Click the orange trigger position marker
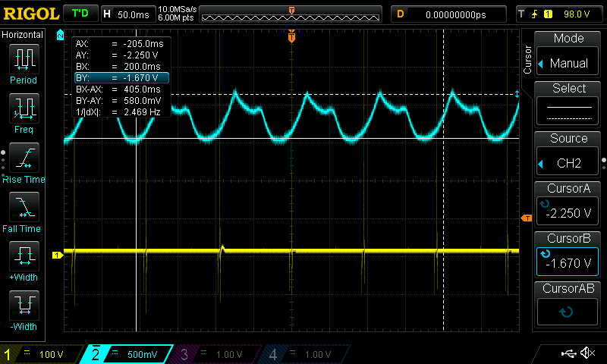The height and width of the screenshot is (364, 607). pos(291,36)
